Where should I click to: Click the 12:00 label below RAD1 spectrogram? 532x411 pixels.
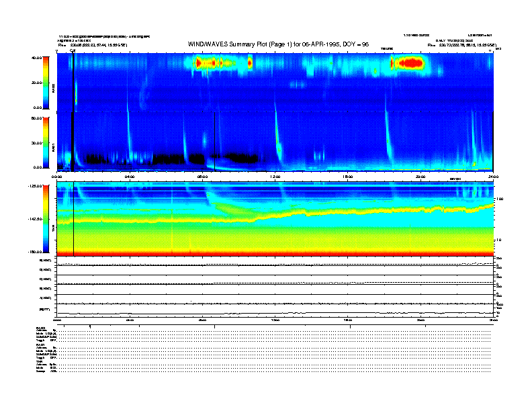tap(275, 177)
